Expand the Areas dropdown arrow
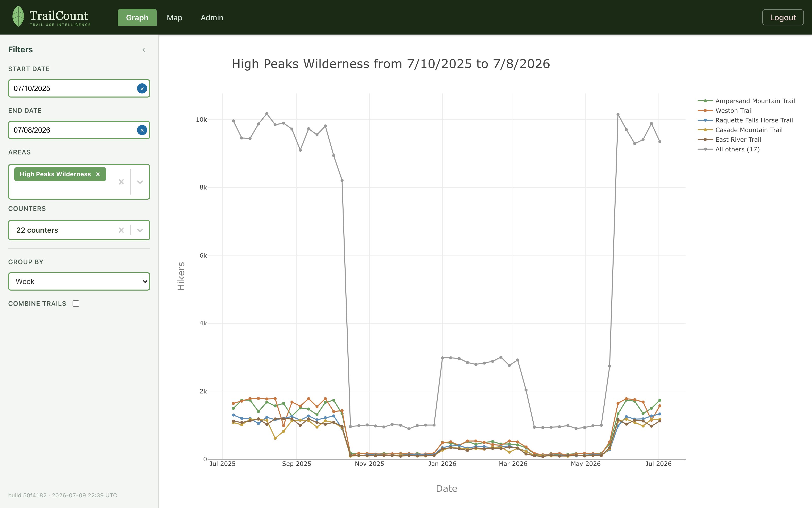Screen dimensions: 812x508 tap(140, 182)
